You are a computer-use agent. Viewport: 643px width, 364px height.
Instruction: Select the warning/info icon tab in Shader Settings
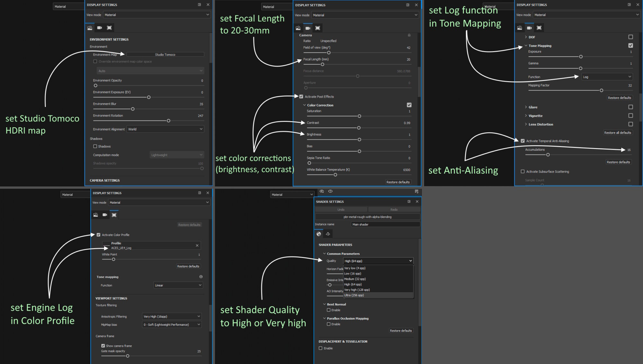(328, 234)
